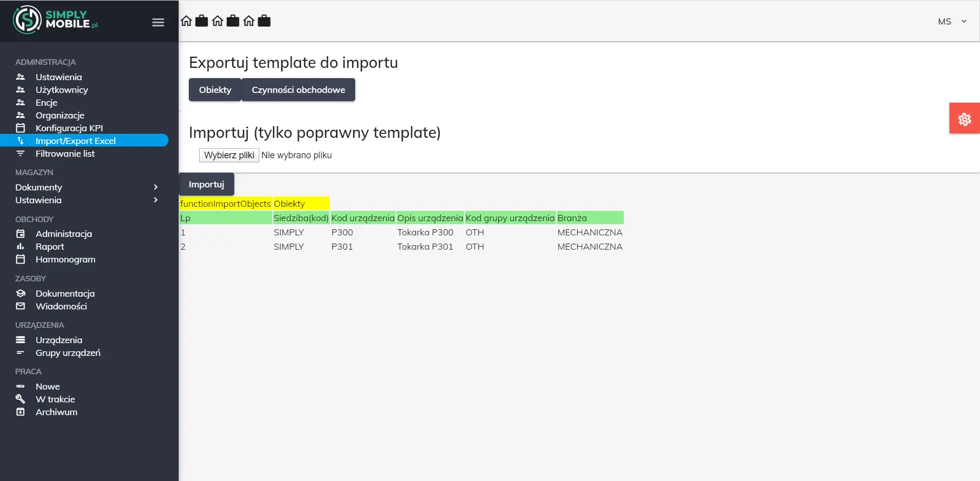
Task: Open the red settings gear panel
Action: [x=964, y=118]
